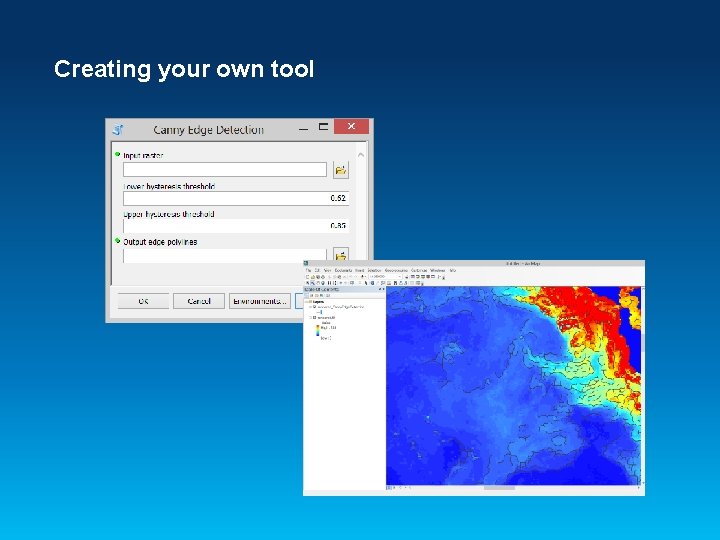Open the Geoprocessing menu in ArcMap
720x540 pixels.
tap(396, 270)
